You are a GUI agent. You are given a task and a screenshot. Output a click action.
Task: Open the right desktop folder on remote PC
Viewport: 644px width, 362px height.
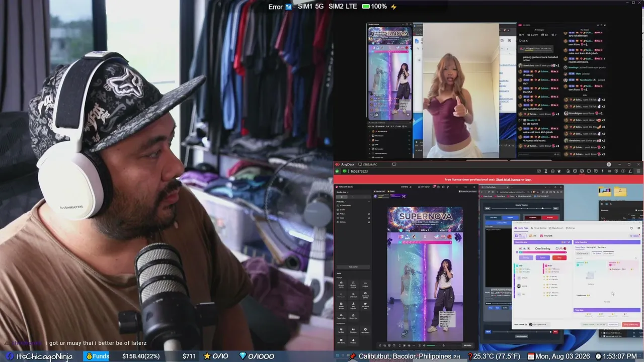620,192
